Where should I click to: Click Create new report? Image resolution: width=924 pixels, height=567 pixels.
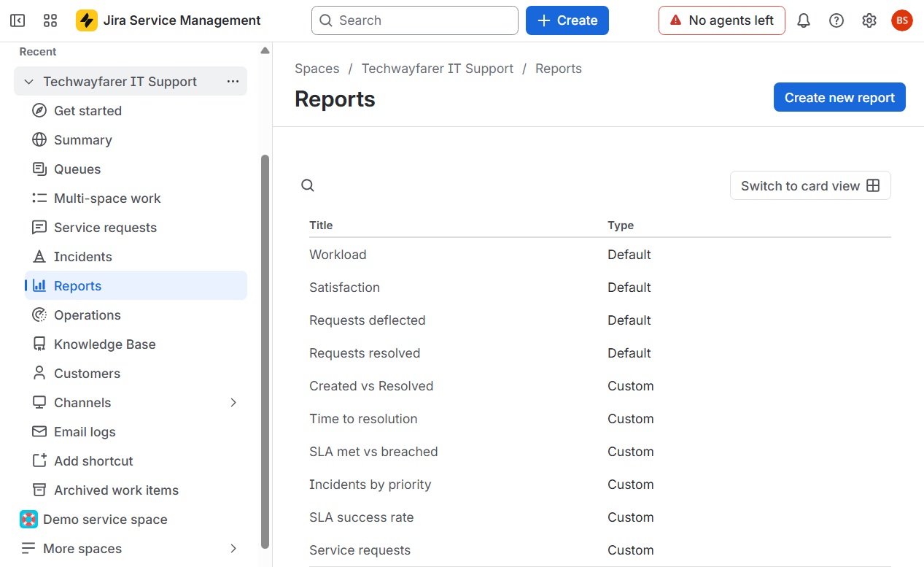pyautogui.click(x=839, y=98)
